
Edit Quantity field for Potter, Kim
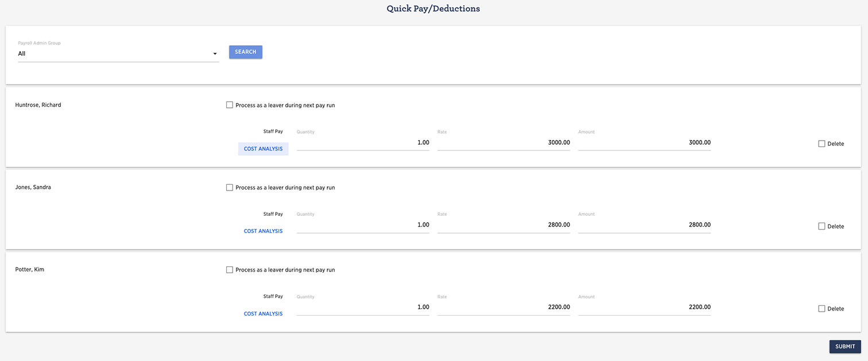coord(363,307)
